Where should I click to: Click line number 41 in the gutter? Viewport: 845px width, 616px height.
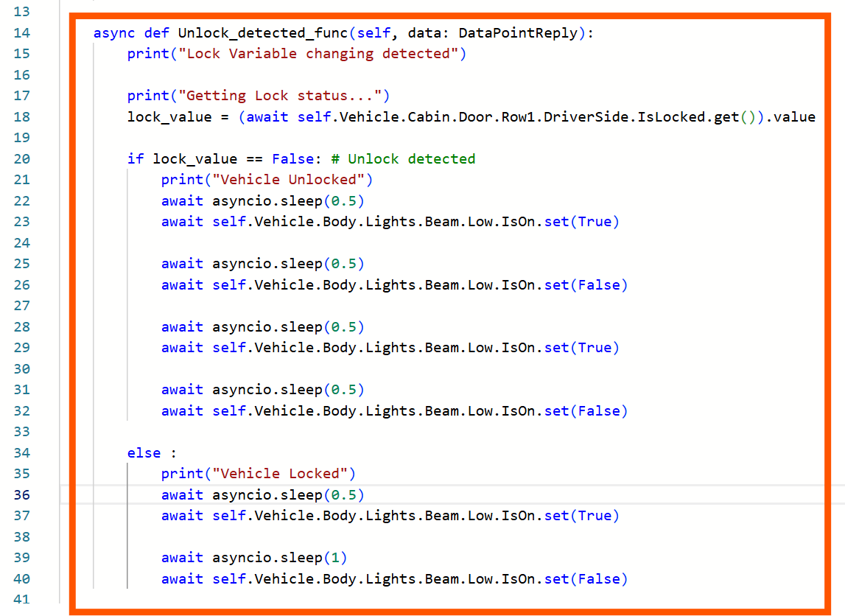tap(22, 599)
